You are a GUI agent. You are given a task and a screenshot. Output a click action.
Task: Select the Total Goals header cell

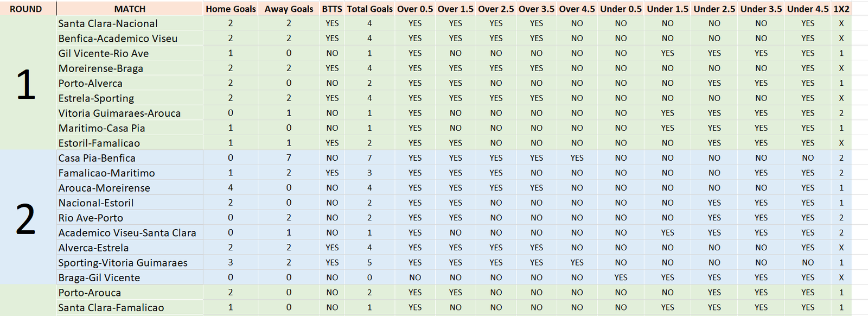(370, 9)
